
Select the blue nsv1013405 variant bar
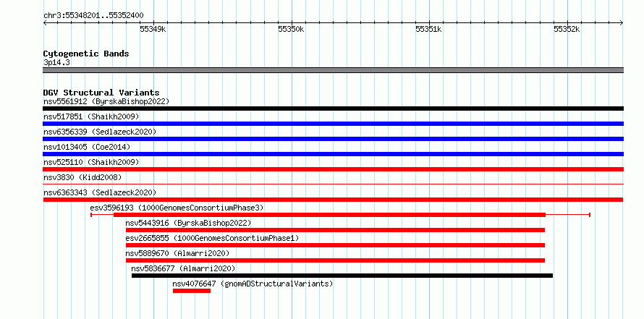coord(333,154)
